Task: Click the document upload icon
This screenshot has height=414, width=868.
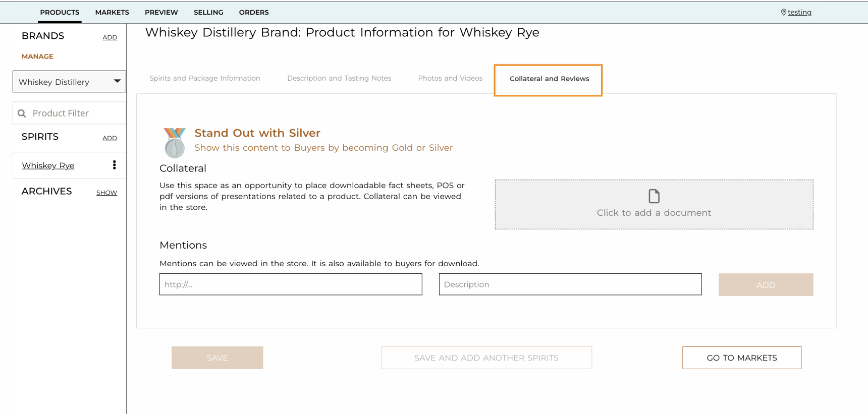Action: pyautogui.click(x=654, y=196)
